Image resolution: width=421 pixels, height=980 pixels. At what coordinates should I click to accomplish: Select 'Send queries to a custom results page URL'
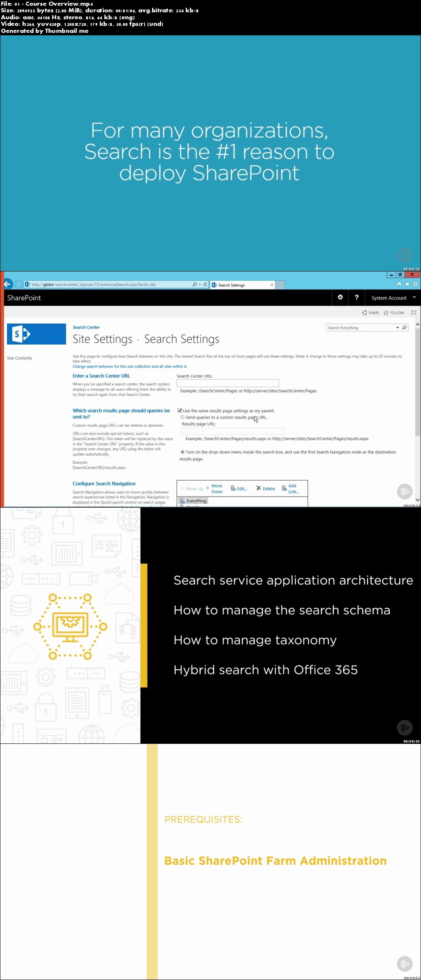(x=183, y=417)
